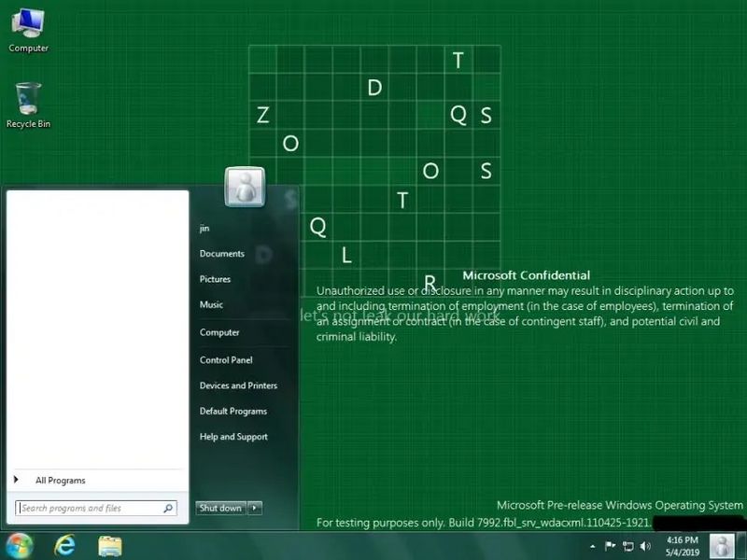Open the volume speaker icon
The image size is (747, 560).
tap(645, 546)
